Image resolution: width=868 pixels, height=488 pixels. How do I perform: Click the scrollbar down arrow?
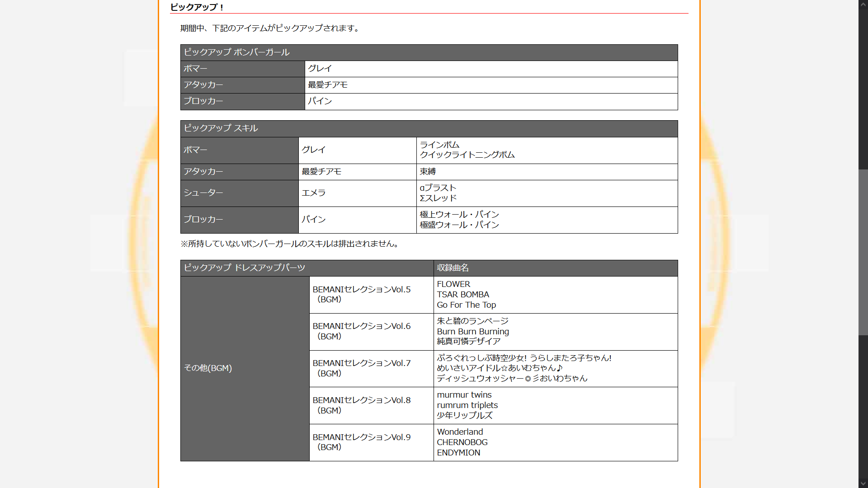(863, 483)
